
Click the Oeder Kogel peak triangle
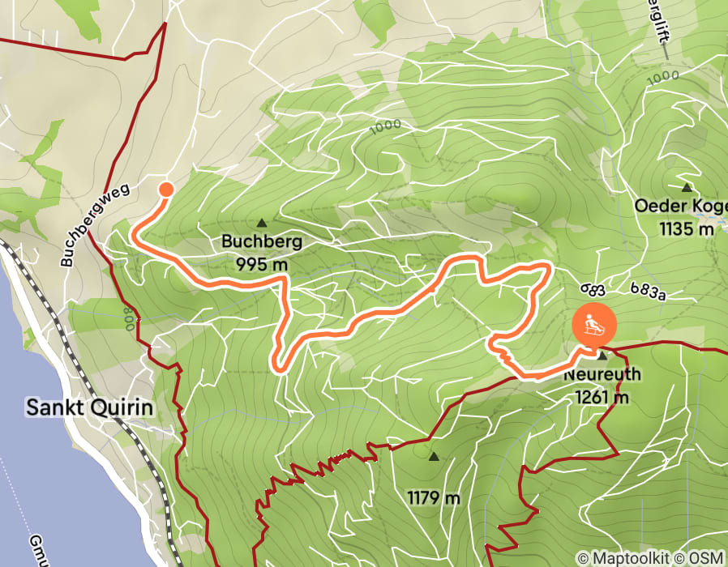pyautogui.click(x=687, y=188)
